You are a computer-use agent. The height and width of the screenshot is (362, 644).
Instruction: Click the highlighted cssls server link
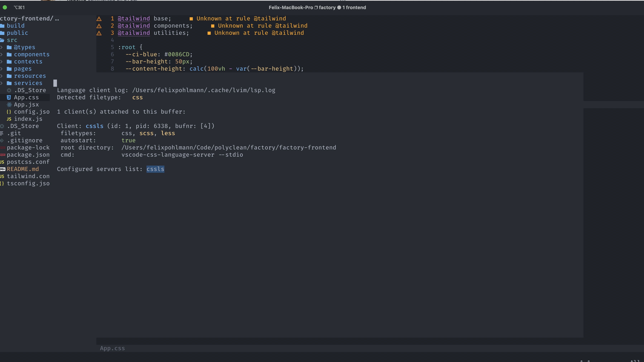point(155,169)
